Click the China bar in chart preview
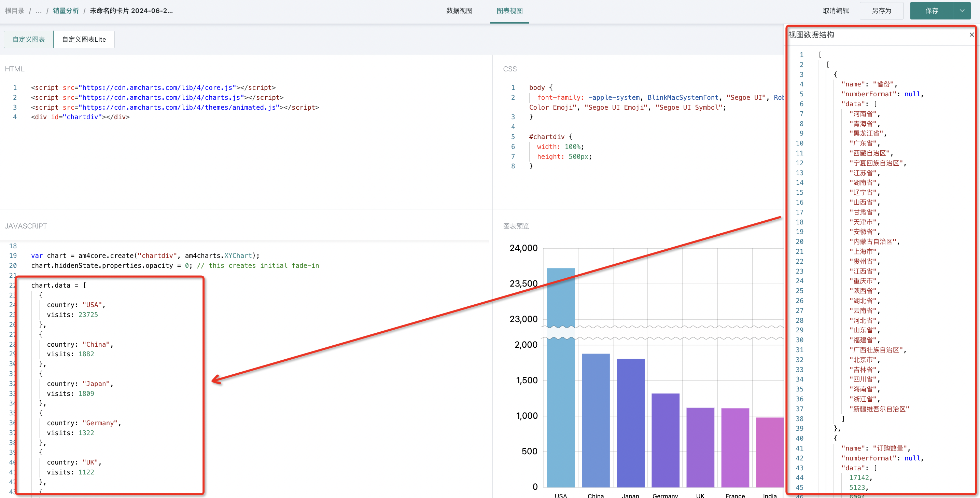 point(596,420)
